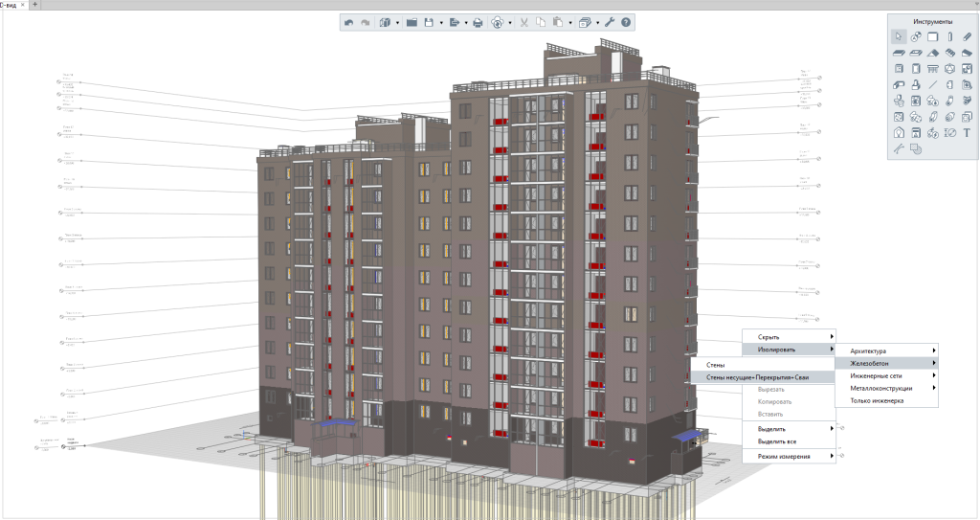Image resolution: width=980 pixels, height=520 pixels.
Task: Open Режим измерения submenu
Action: coord(789,456)
